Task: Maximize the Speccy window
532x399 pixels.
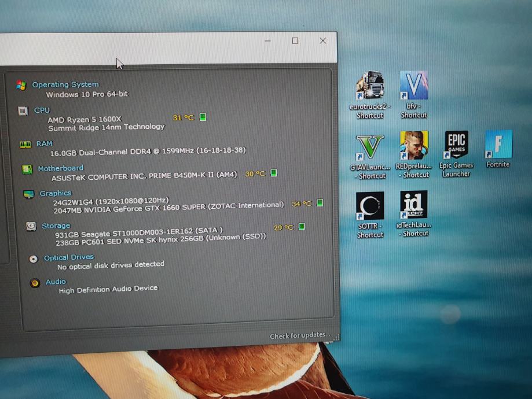Action: click(x=295, y=40)
